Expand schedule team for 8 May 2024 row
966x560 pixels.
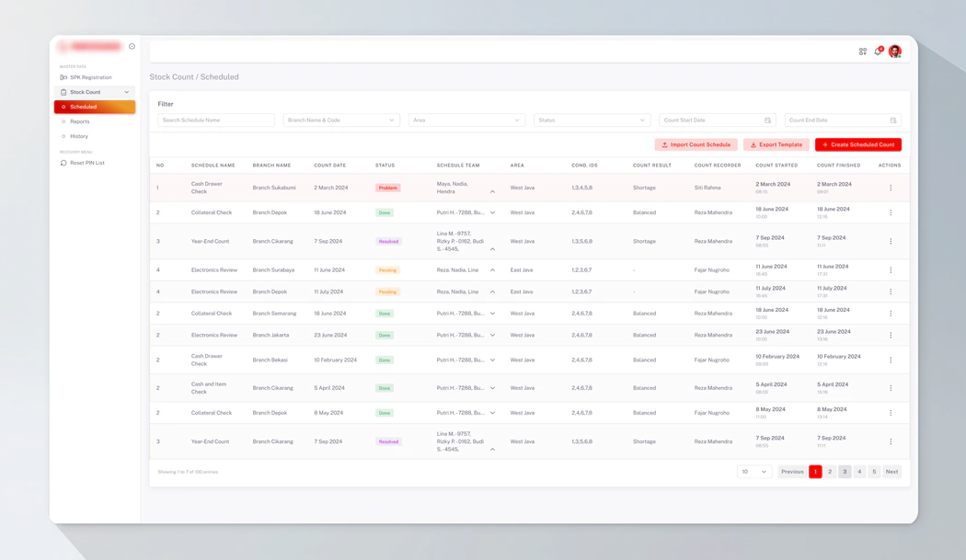pos(492,413)
